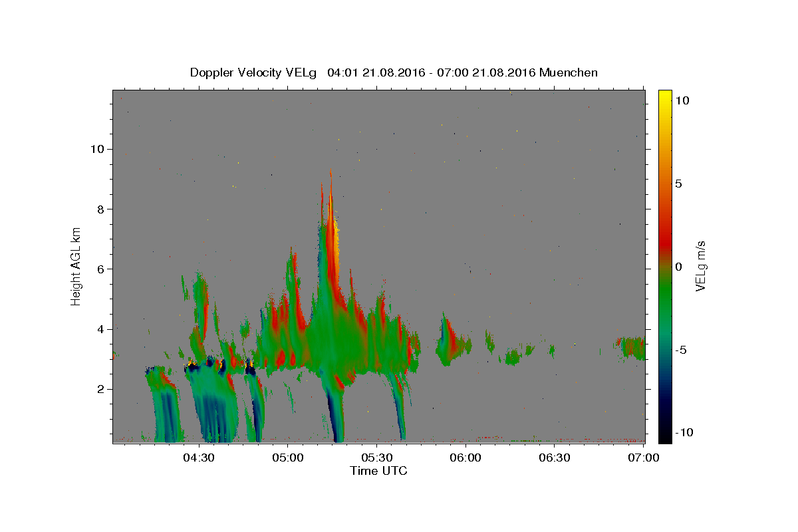Click the colorbar tick label 10
This screenshot has width=798, height=532.
coord(682,100)
